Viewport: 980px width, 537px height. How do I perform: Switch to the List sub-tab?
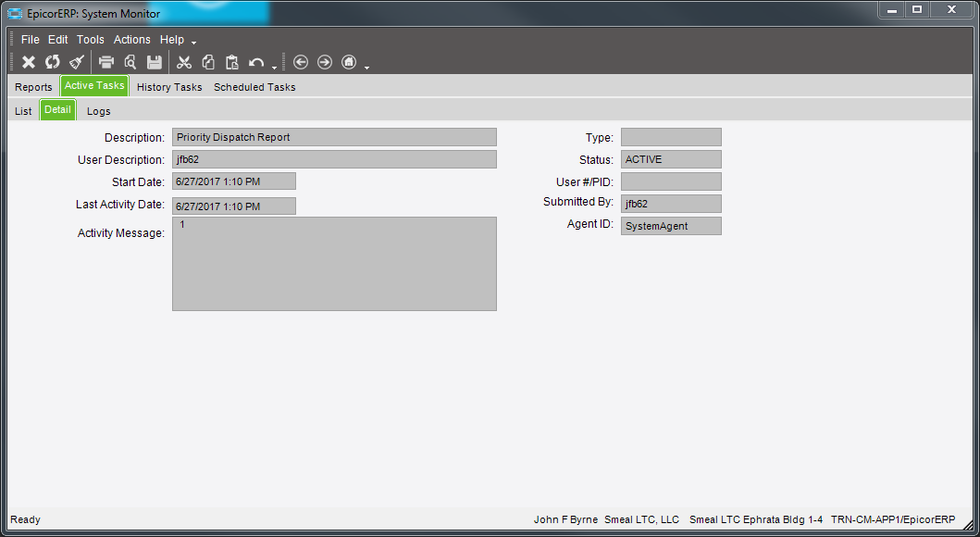23,111
